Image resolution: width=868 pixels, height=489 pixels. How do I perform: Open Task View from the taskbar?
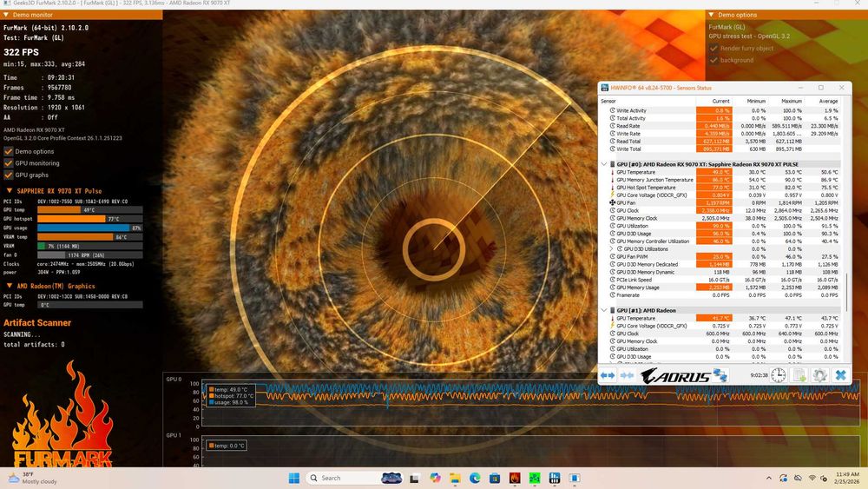pos(414,478)
